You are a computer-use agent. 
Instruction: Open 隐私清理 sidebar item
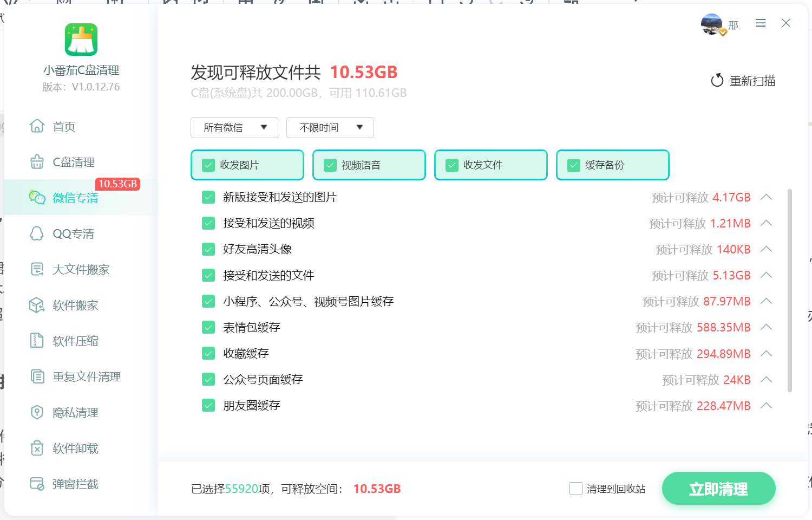coord(81,412)
